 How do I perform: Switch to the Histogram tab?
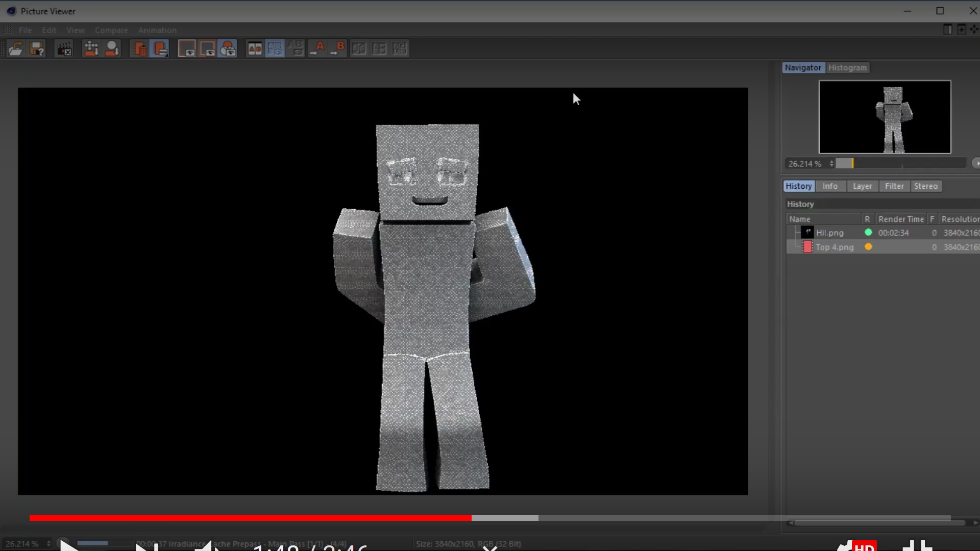(x=847, y=67)
